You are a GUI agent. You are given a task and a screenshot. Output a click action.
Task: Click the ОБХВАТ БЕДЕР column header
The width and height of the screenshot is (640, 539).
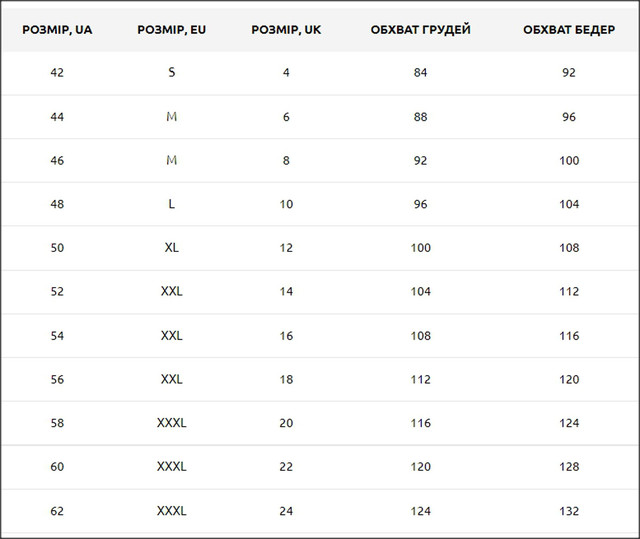569,30
